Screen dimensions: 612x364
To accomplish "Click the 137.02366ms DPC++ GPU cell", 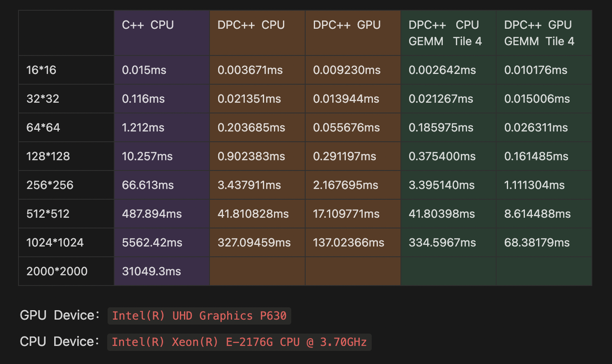I will (x=346, y=242).
